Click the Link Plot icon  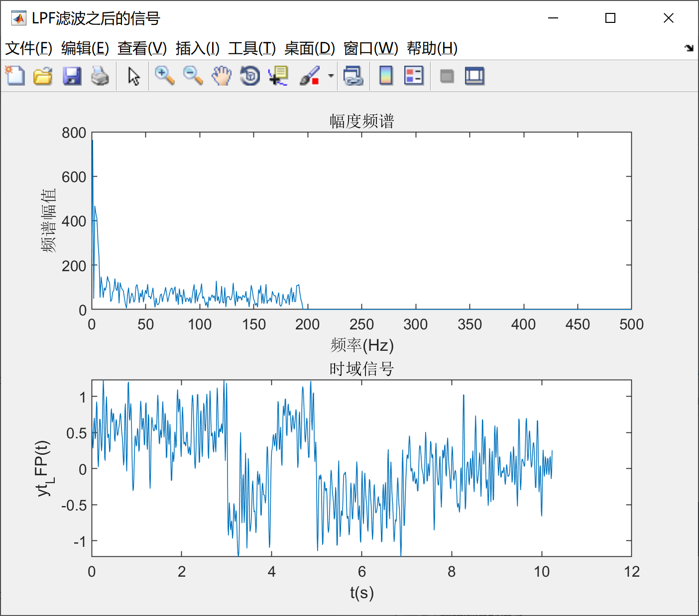click(x=353, y=76)
